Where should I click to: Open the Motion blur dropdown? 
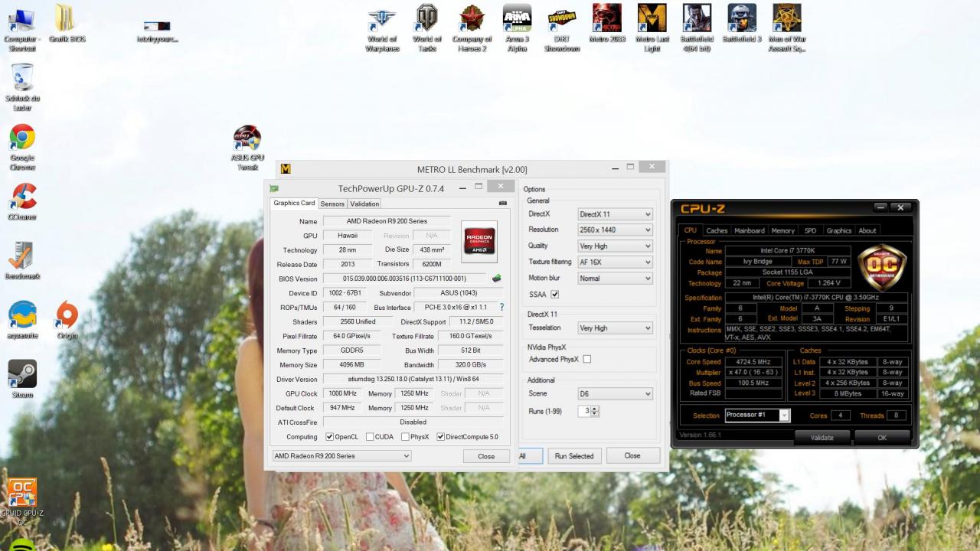(615, 278)
